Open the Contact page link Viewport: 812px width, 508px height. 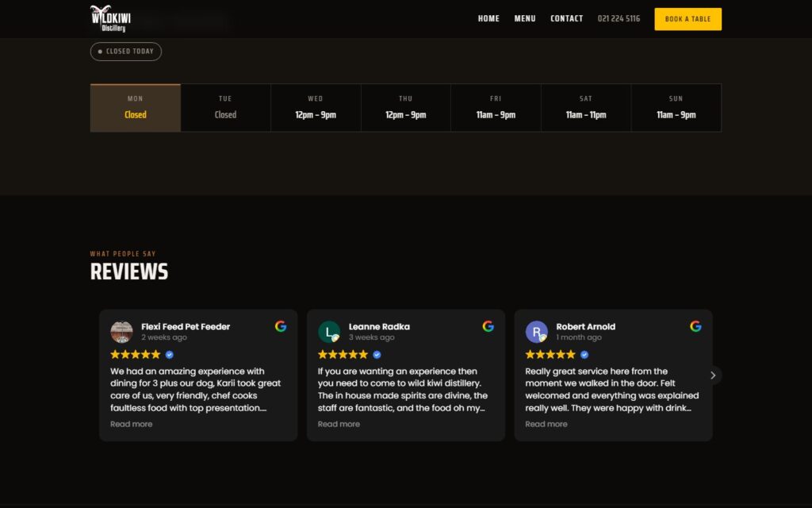coord(566,19)
